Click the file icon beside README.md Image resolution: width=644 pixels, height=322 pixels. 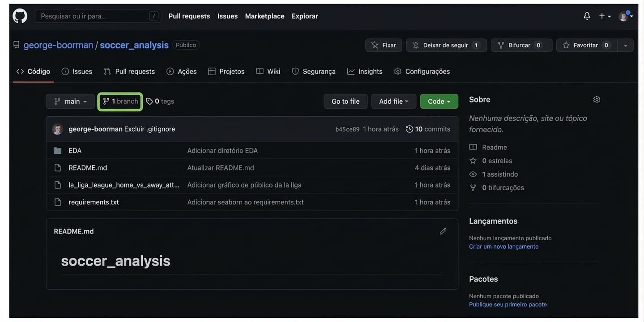[x=57, y=168]
